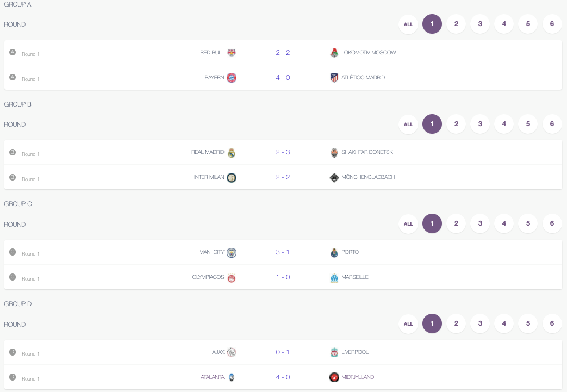Click the Bayern Munich club logo

tap(232, 78)
